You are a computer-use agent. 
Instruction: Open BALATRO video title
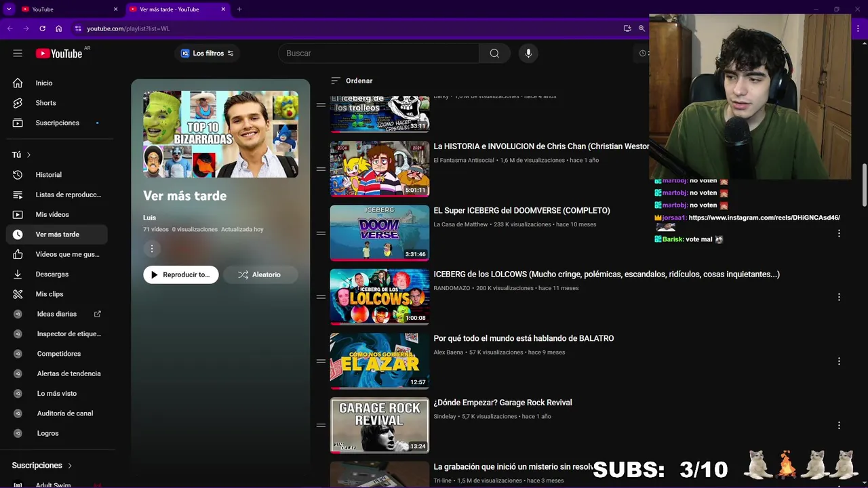pos(524,338)
